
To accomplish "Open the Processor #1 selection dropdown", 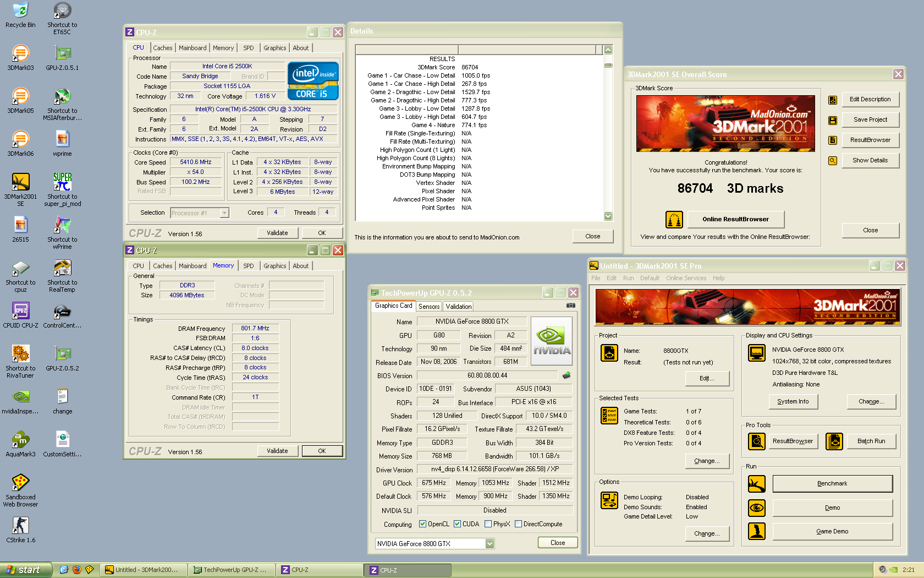I will click(224, 213).
